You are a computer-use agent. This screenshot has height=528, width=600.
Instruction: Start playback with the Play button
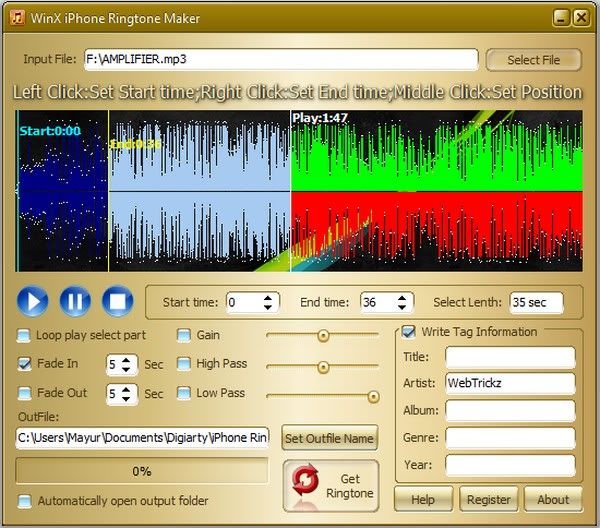tap(33, 301)
